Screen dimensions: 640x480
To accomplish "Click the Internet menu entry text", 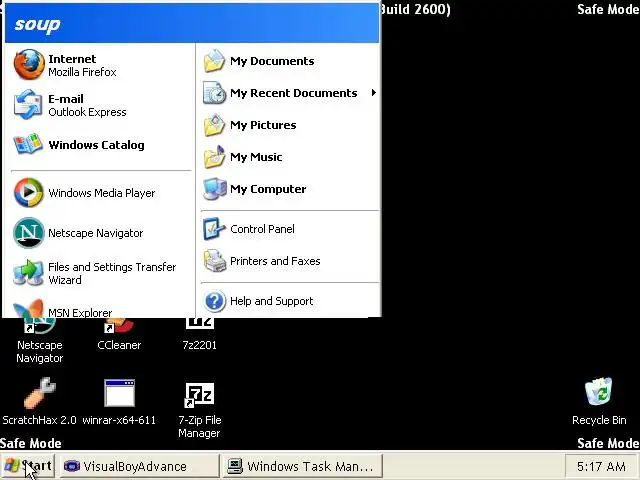I will point(72,59).
